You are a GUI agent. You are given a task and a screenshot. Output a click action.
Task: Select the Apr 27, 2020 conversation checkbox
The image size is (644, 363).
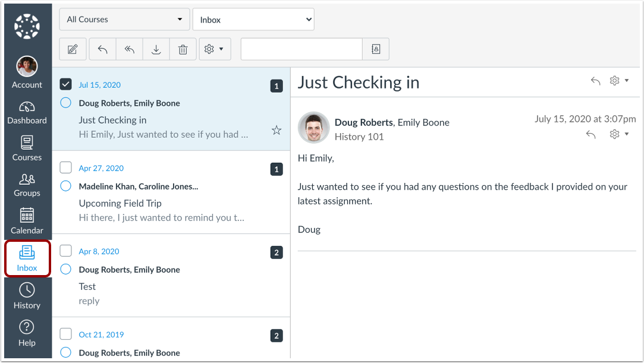66,168
